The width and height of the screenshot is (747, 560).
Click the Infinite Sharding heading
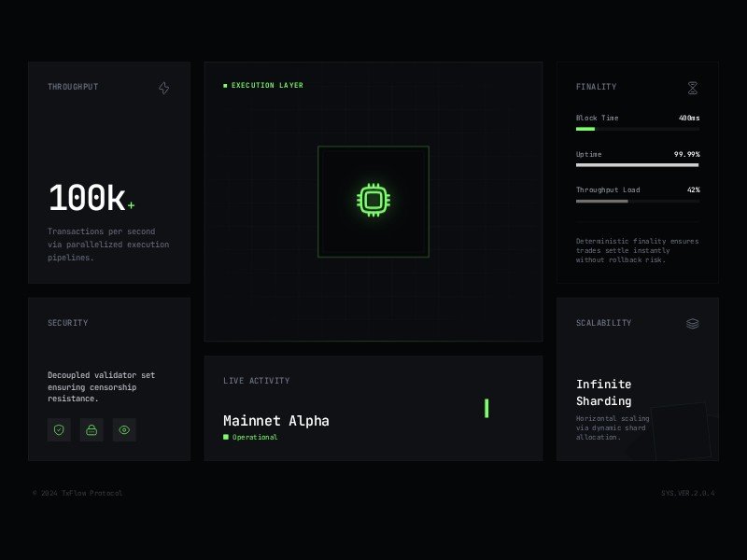tap(604, 394)
